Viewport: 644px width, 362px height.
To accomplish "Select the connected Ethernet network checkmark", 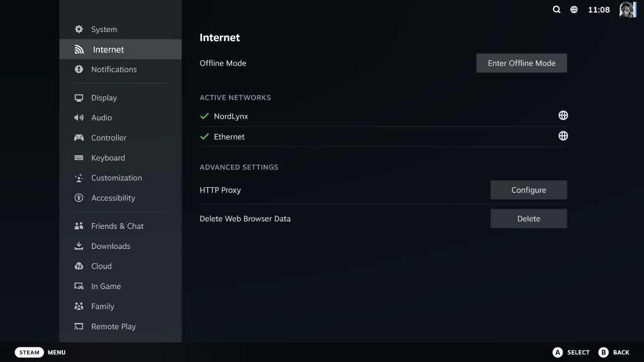I will [204, 136].
